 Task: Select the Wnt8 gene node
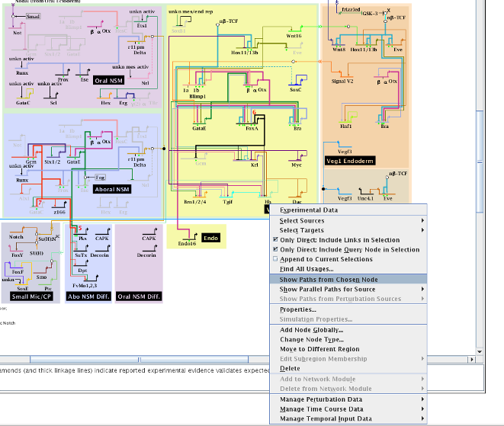339,49
